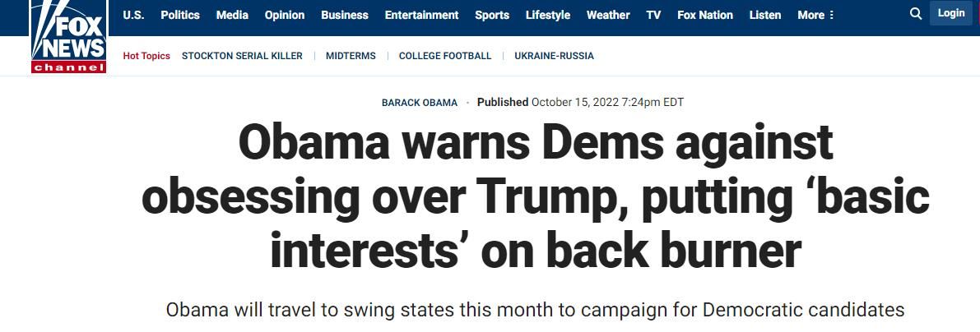
Task: Open the Midterms hot topic
Action: click(351, 56)
